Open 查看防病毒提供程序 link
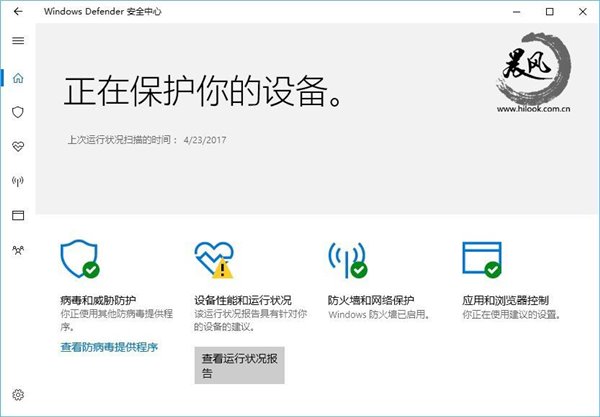The image size is (600, 417). 109,347
